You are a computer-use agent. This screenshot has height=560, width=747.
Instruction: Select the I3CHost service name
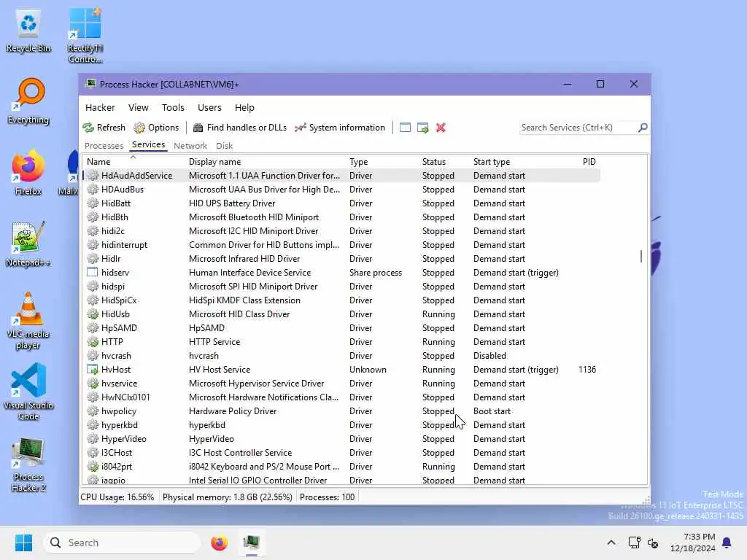click(117, 452)
